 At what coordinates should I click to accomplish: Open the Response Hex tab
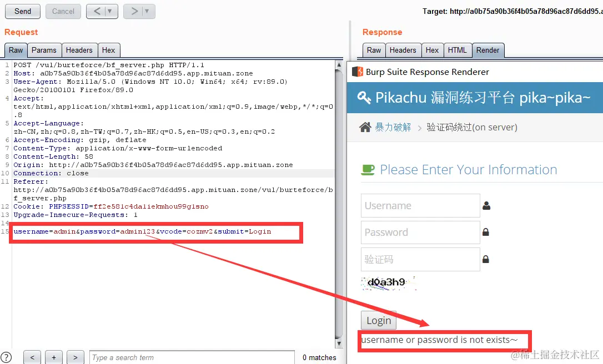coord(432,50)
